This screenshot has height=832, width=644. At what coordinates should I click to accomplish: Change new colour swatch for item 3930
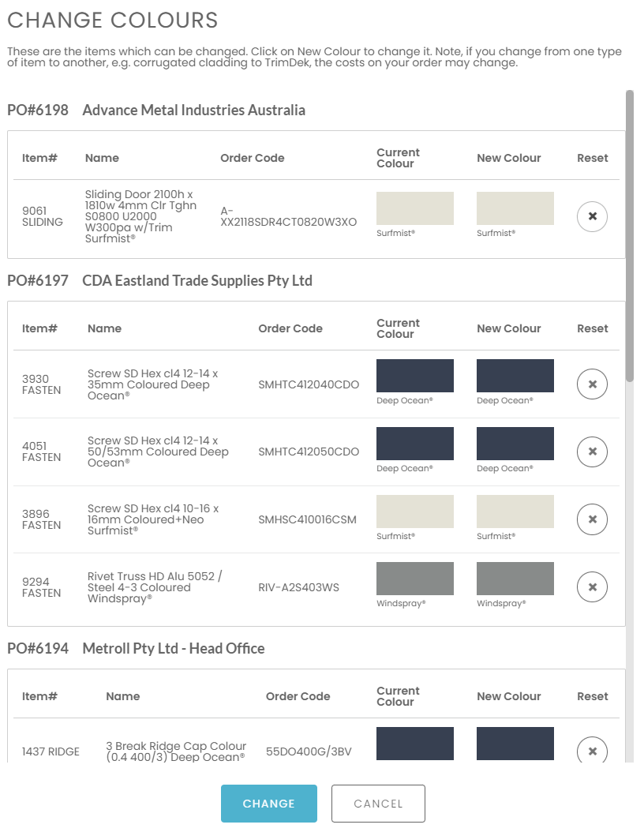[x=515, y=376]
